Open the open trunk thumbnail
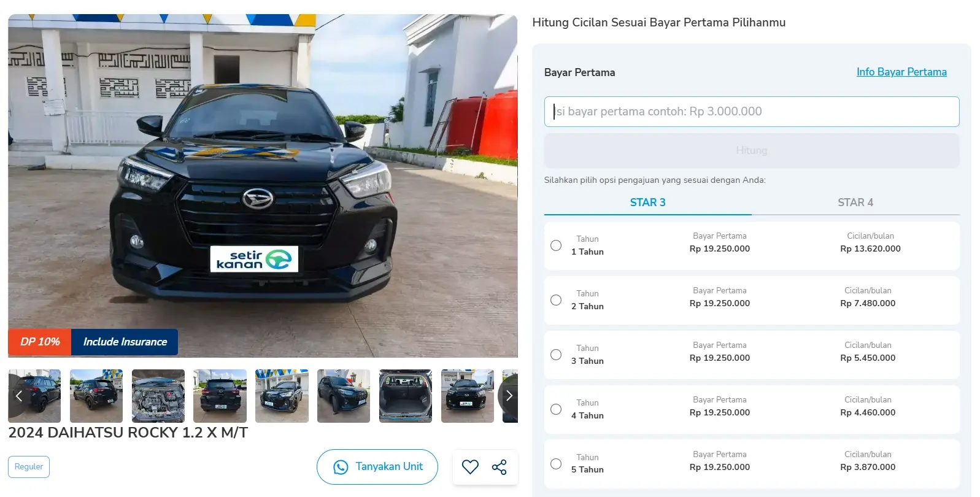The image size is (980, 497). pyautogui.click(x=405, y=396)
